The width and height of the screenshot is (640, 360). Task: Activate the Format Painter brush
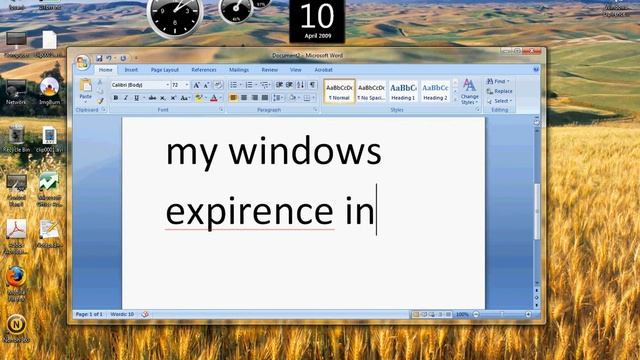(x=100, y=100)
